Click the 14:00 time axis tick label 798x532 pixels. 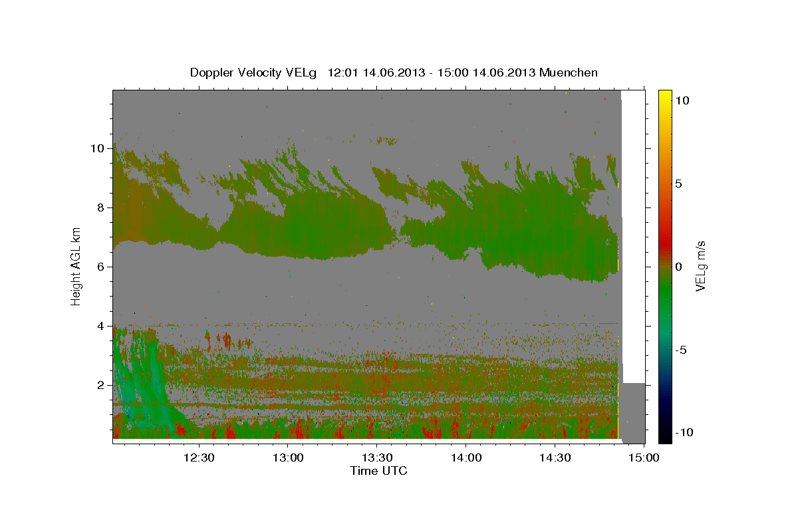[x=465, y=458]
